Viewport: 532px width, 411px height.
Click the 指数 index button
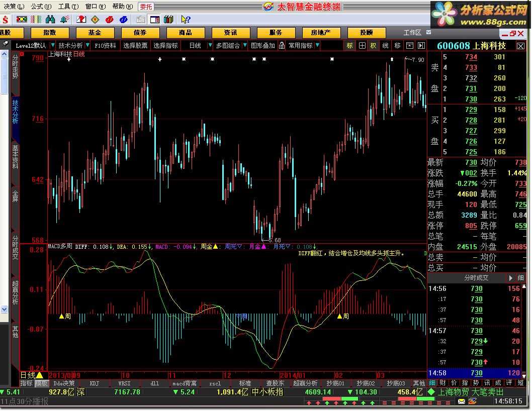coord(50,33)
